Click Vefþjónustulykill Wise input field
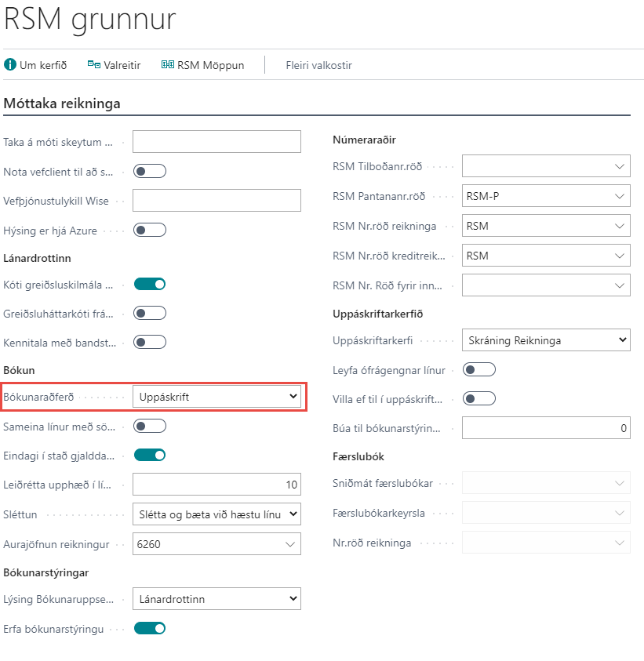The image size is (644, 661). [x=216, y=201]
